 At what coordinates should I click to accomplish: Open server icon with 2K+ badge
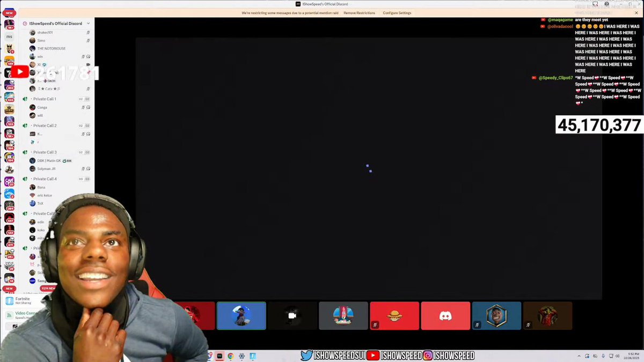(x=9, y=254)
